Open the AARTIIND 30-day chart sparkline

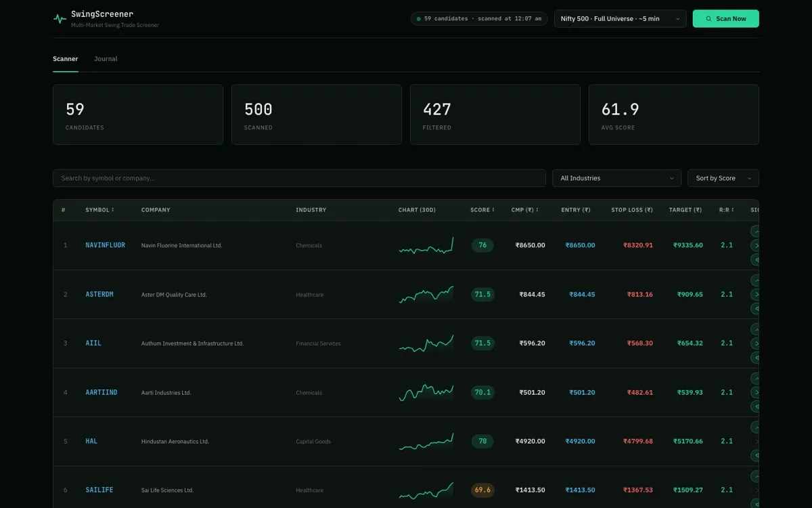point(426,392)
